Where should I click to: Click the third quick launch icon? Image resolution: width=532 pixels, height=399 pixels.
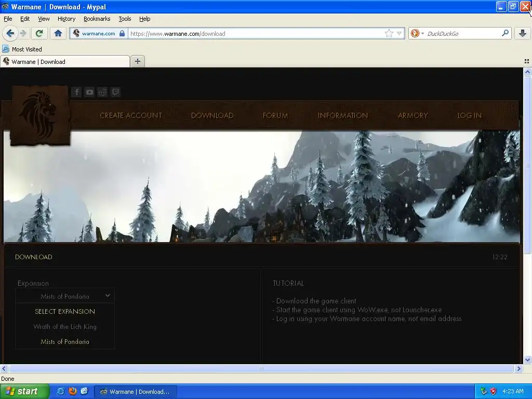(84, 392)
